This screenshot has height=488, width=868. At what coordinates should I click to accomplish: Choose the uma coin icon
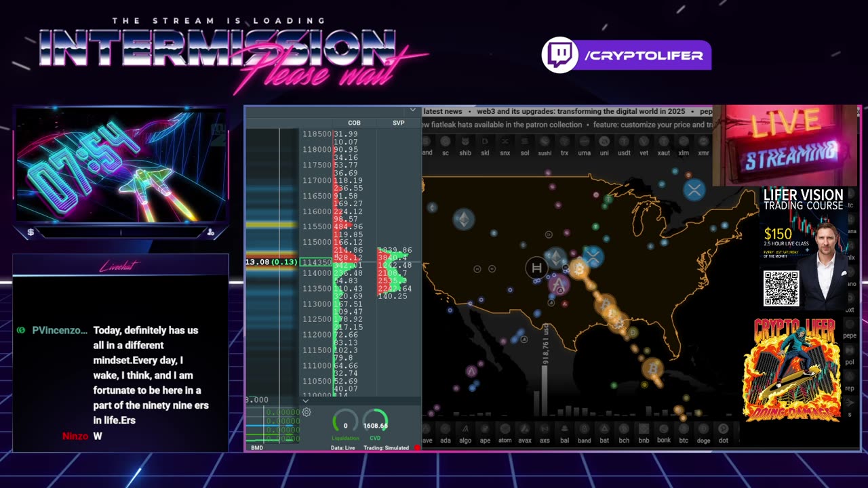[584, 142]
